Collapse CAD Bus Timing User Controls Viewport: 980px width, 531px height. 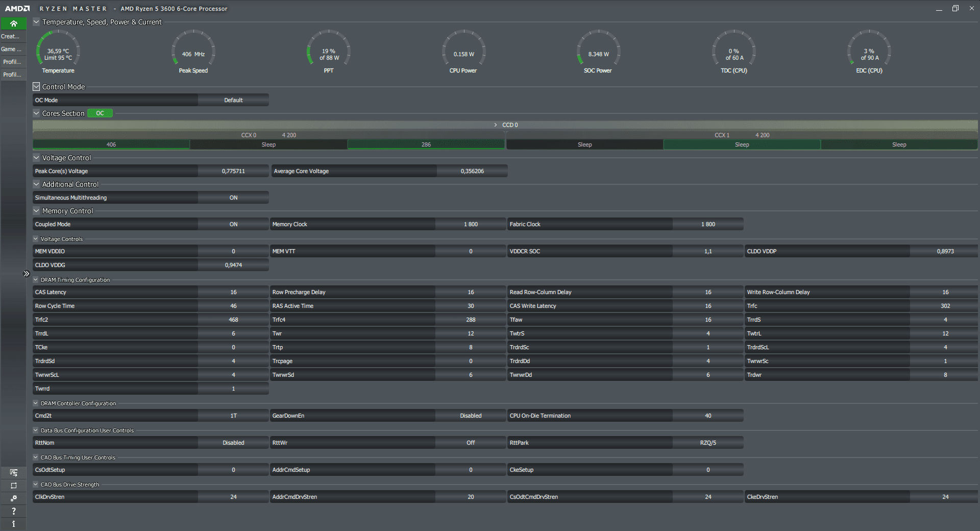[x=36, y=457]
